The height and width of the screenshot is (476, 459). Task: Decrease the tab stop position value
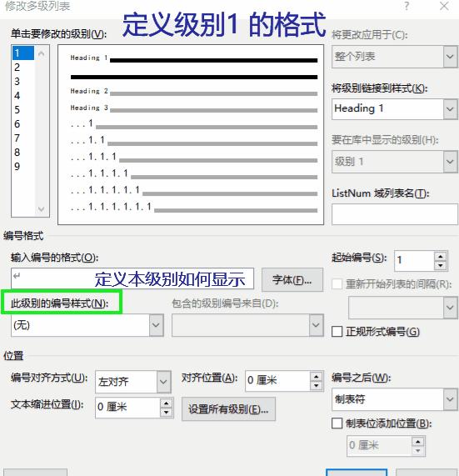tap(418, 451)
